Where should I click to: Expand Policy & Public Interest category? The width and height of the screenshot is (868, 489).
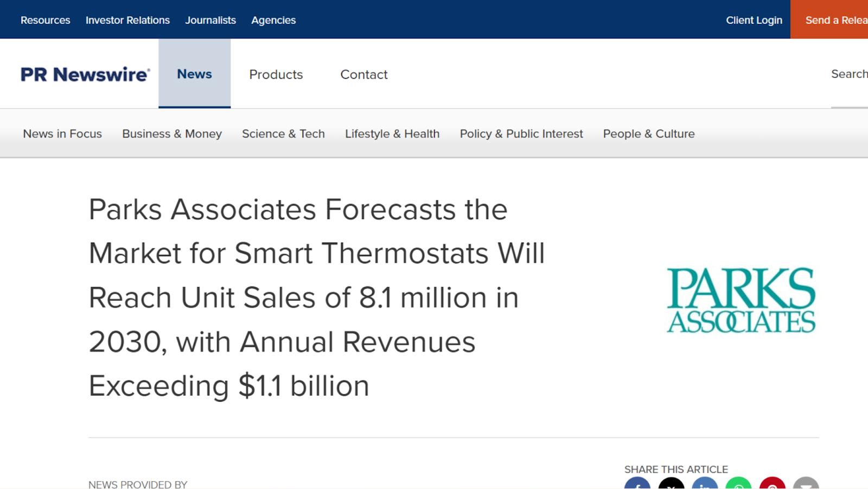[x=521, y=134]
